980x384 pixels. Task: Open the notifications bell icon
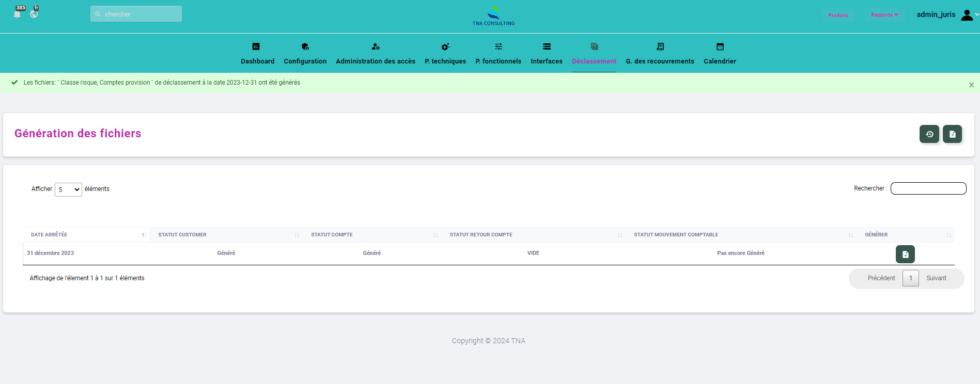point(17,14)
